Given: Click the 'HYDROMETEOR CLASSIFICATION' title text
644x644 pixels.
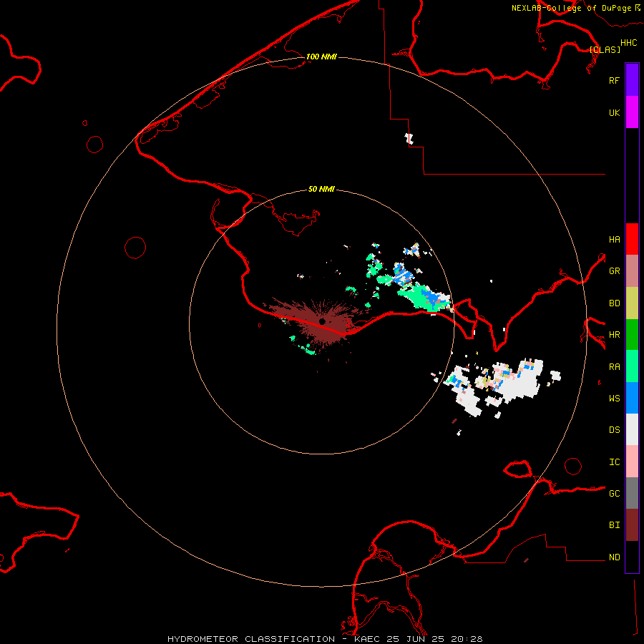Looking at the screenshot, I should click(x=251, y=639).
